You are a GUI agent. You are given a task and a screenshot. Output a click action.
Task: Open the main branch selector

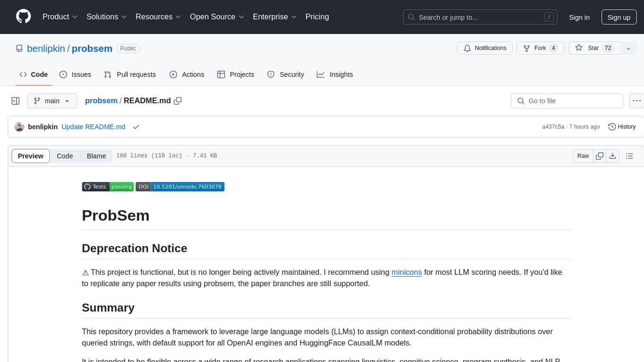click(x=52, y=101)
